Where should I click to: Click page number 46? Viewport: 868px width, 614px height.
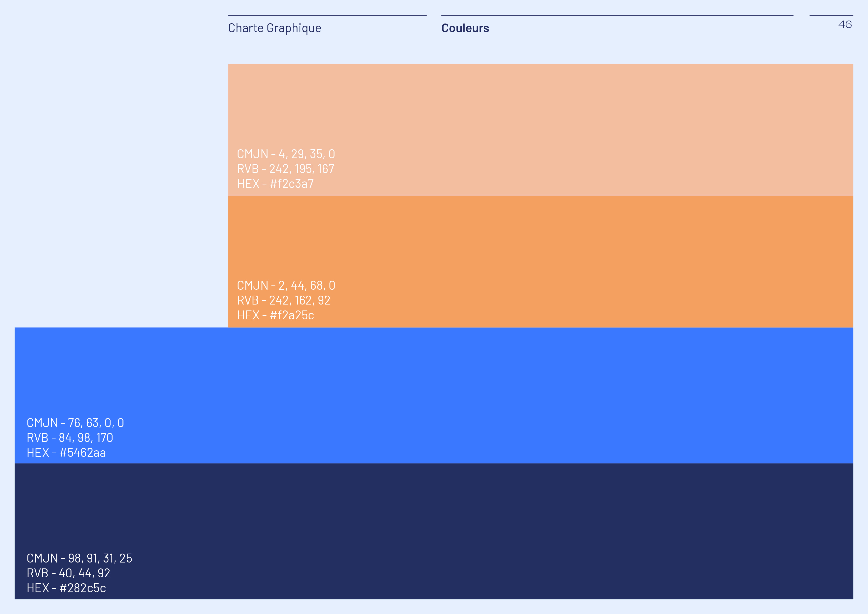coord(844,25)
